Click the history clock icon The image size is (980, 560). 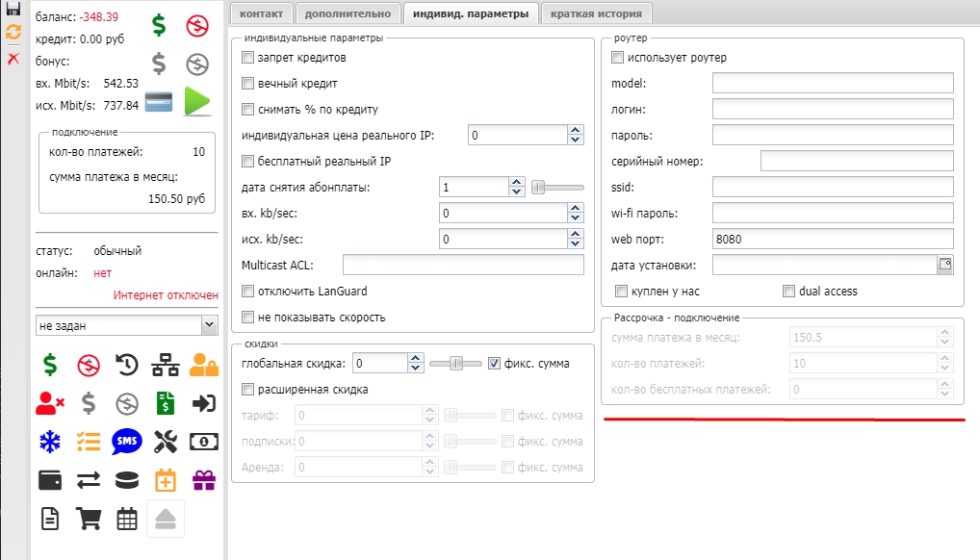127,365
